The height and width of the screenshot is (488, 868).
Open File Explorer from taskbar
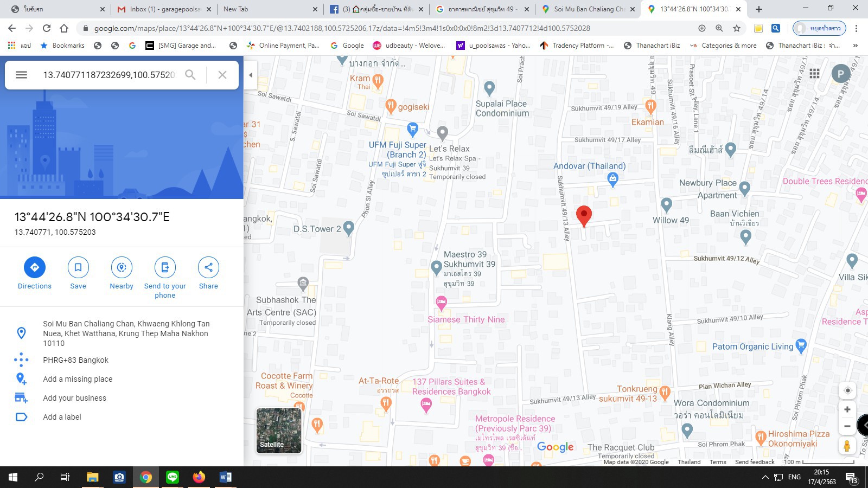[x=93, y=477]
